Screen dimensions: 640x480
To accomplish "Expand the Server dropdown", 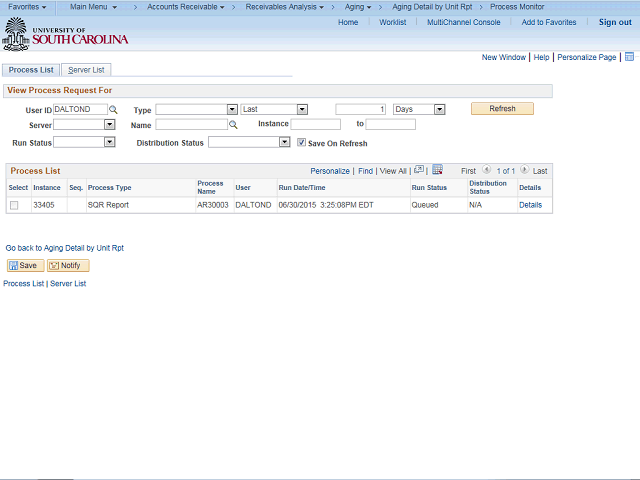I will point(109,124).
